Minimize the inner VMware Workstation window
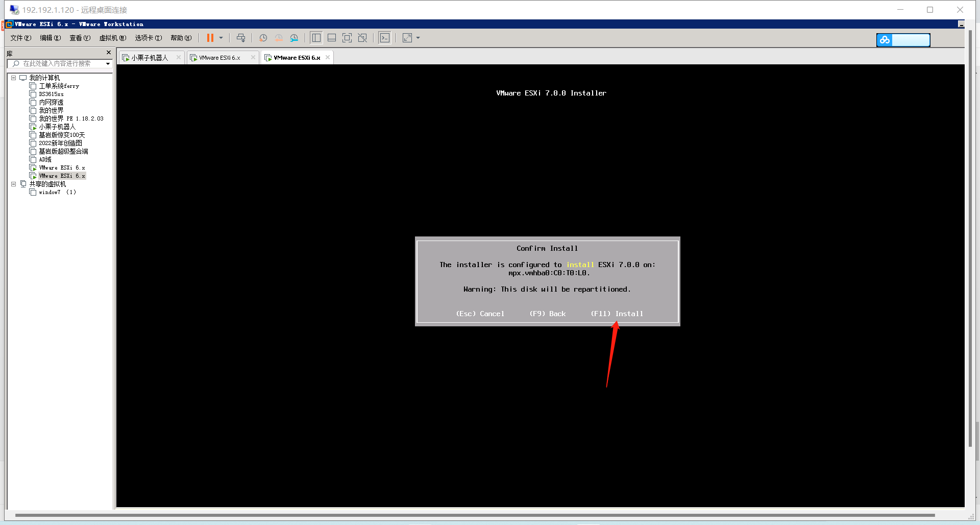The image size is (980, 525). tap(961, 25)
